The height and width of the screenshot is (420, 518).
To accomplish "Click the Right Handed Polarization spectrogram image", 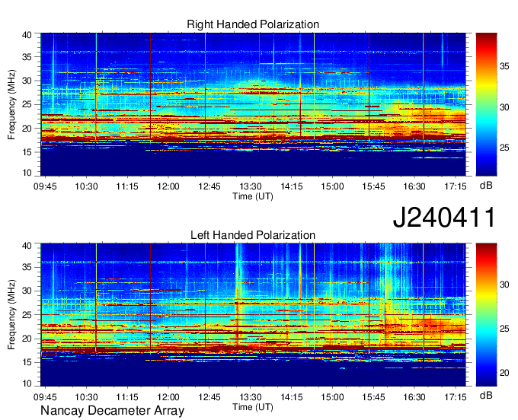I will pyautogui.click(x=254, y=104).
